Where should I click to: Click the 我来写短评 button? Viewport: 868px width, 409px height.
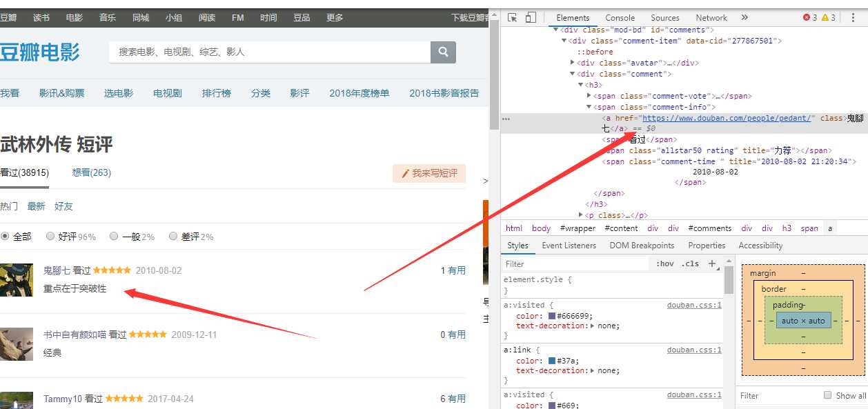tap(429, 174)
